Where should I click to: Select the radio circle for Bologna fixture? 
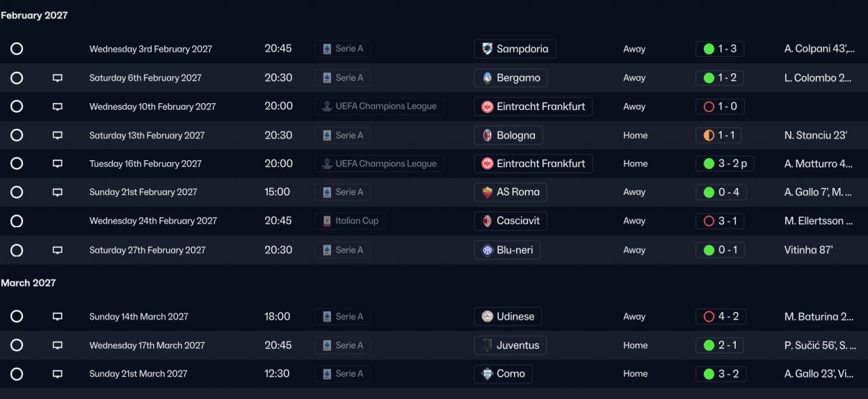click(17, 135)
